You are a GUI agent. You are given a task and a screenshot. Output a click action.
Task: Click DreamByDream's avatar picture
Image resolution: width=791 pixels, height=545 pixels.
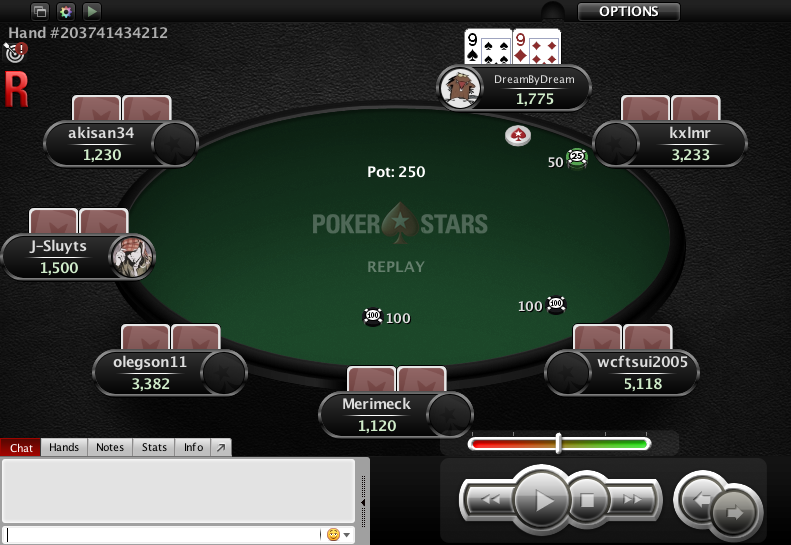coord(460,89)
